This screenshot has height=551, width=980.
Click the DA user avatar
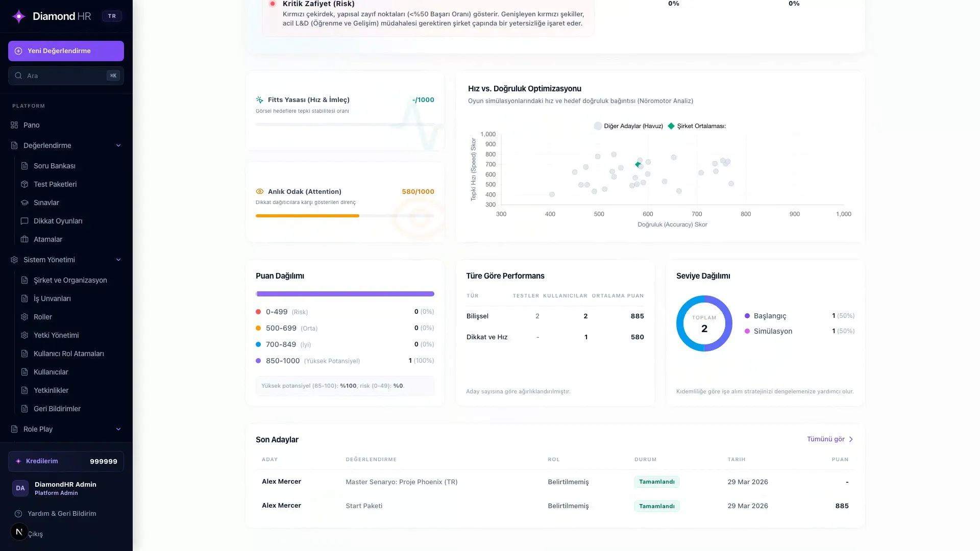[x=20, y=488]
